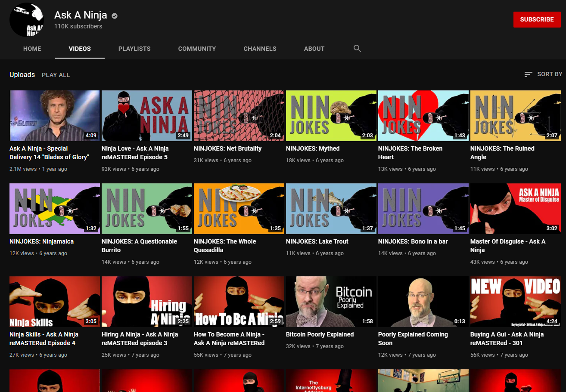Viewport: 566px width, 392px height.
Task: Click the 'Ninja Skills' reMASTERed Episode 4 title
Action: (44, 339)
